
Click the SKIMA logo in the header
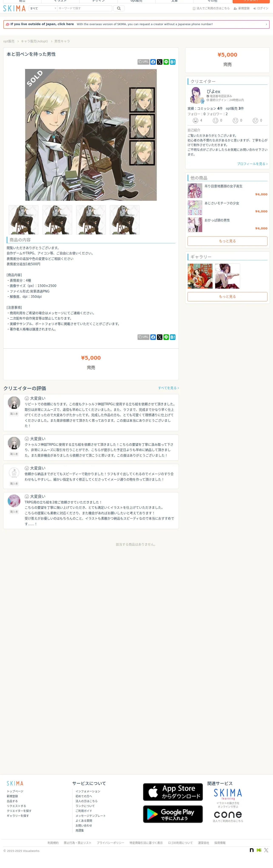click(x=14, y=9)
